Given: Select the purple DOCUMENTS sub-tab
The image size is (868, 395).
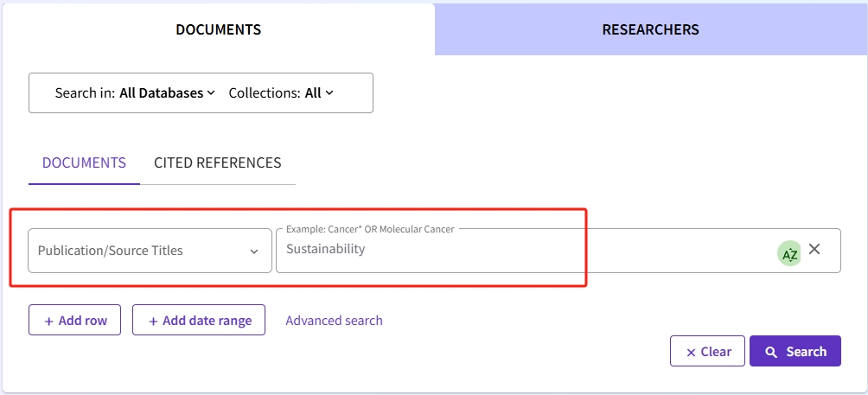Looking at the screenshot, I should pyautogui.click(x=84, y=162).
